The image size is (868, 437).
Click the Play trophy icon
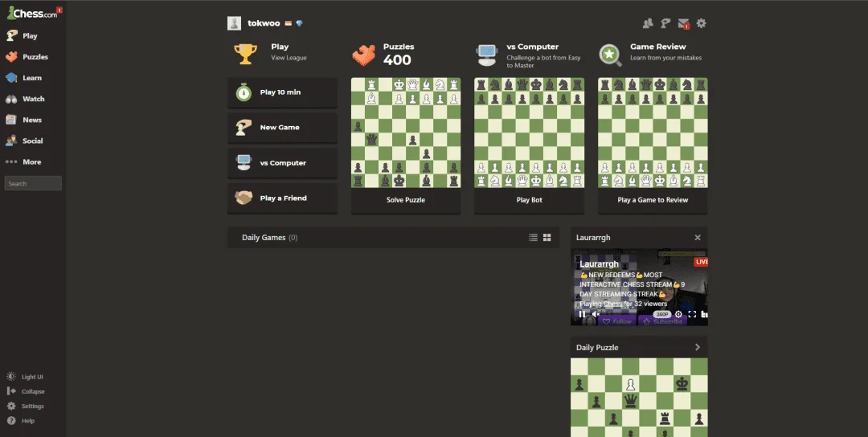(x=245, y=54)
